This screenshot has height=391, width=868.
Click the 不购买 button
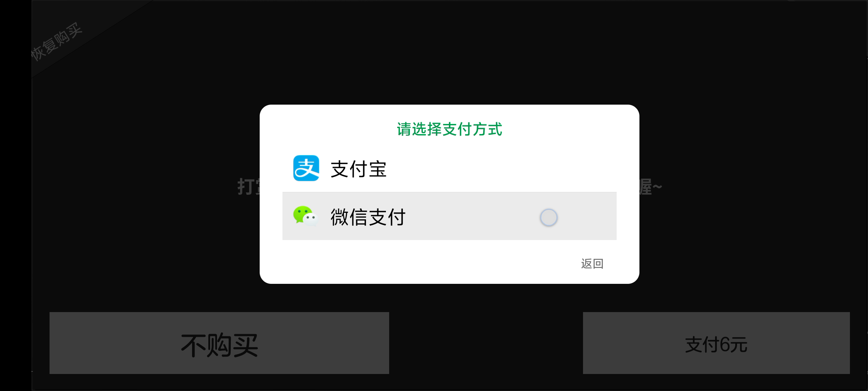click(x=219, y=343)
